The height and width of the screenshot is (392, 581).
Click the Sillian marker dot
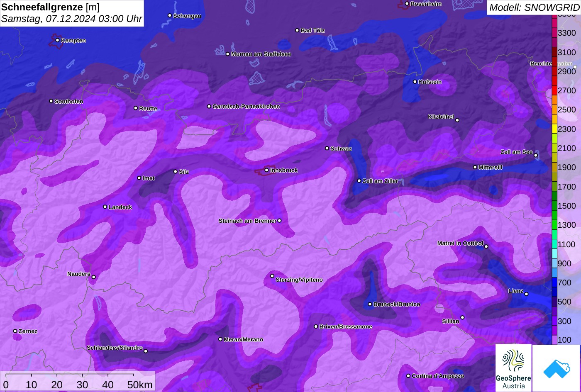(462, 318)
